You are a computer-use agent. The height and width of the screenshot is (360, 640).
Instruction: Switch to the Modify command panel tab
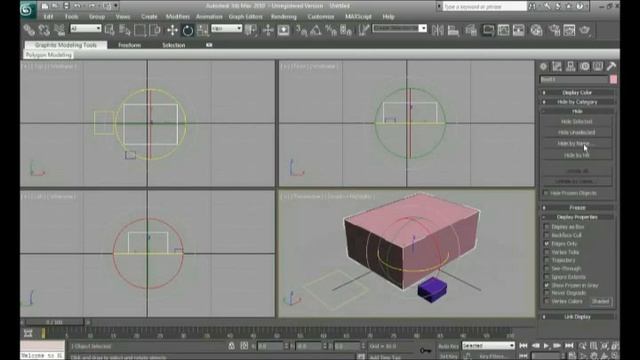coord(557,67)
